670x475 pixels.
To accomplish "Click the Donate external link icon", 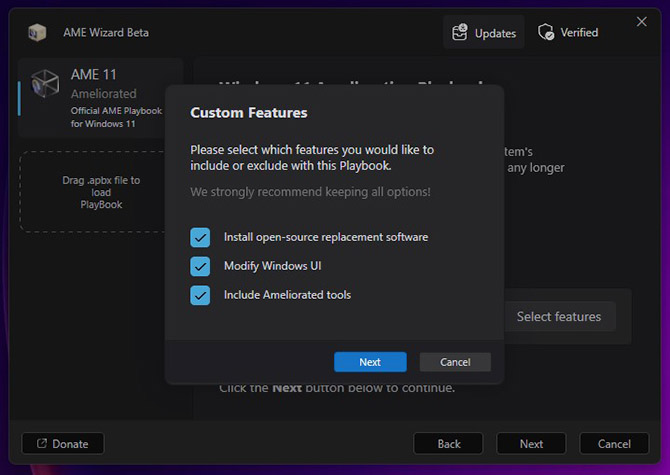I will pos(42,443).
